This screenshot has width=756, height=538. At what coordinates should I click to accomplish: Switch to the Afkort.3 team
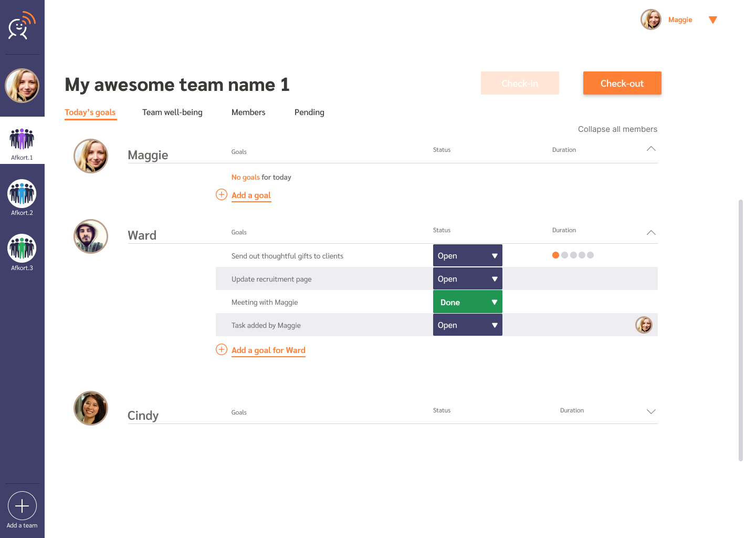tap(22, 249)
